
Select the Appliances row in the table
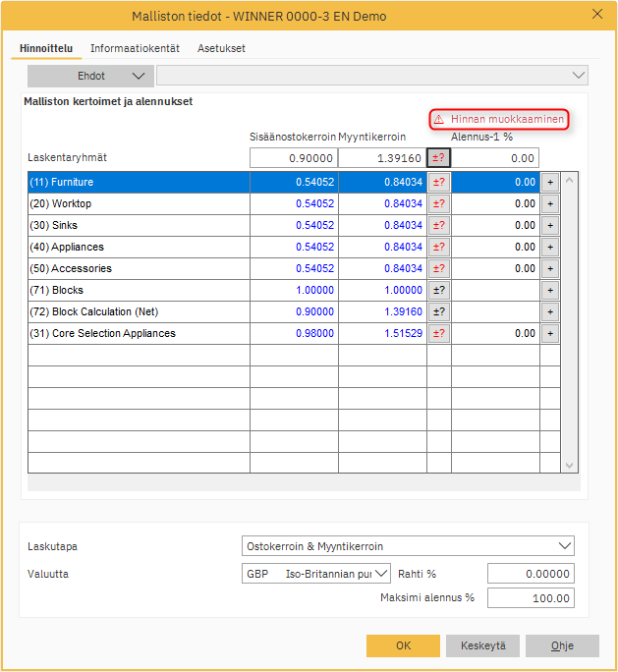138,247
